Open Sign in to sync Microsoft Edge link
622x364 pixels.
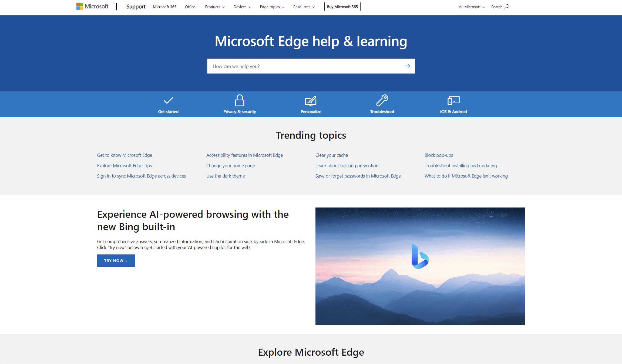[x=142, y=176]
